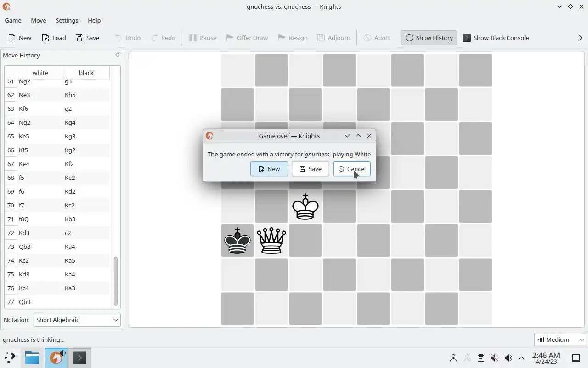Open the Game menu

[x=13, y=20]
